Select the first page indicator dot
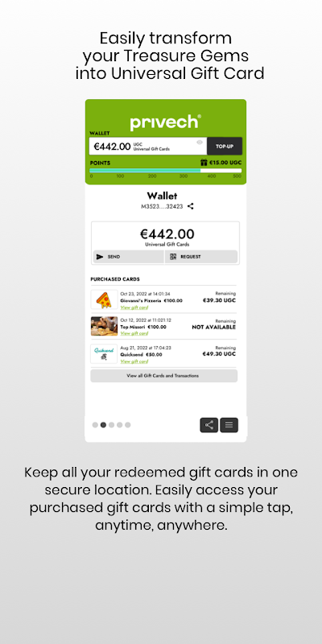 click(x=95, y=425)
